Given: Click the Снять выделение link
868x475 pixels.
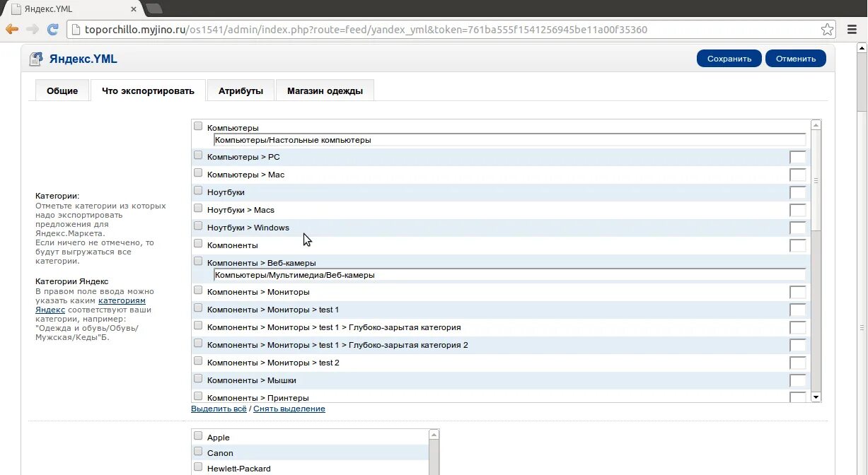Looking at the screenshot, I should click(x=289, y=409).
